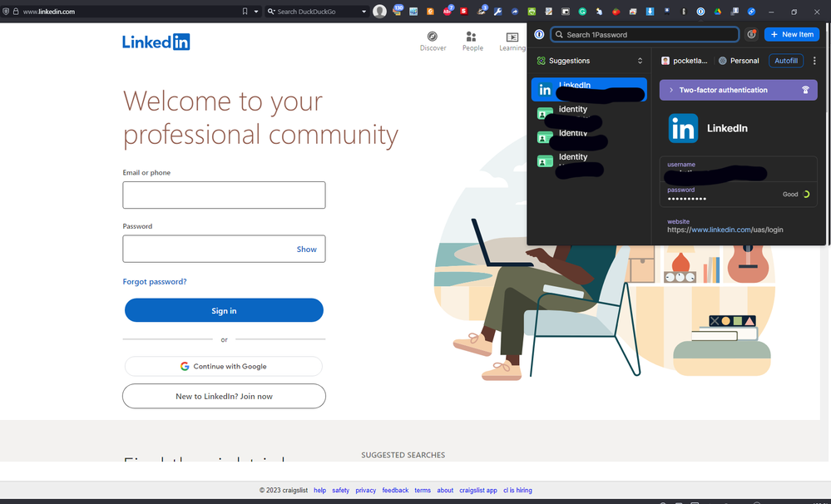Open the craigslist footer about link
The width and height of the screenshot is (831, 504).
445,490
